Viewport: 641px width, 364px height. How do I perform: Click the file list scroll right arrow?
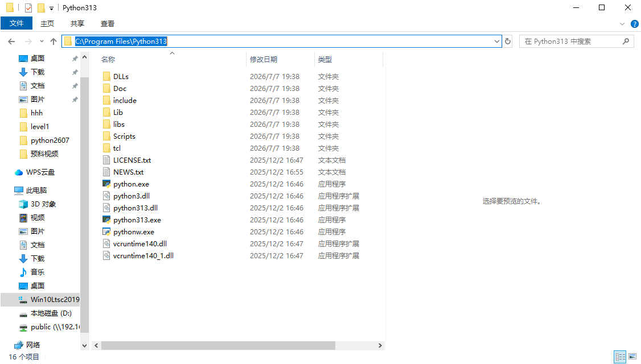click(380, 346)
